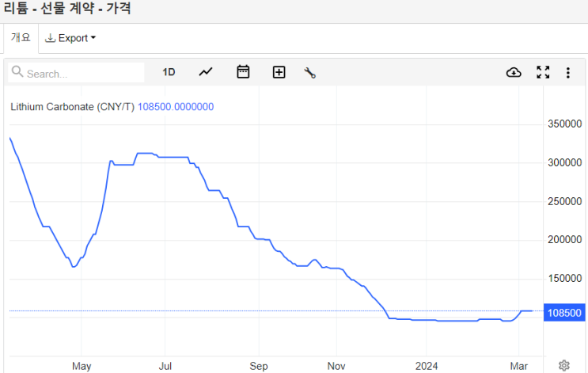The height and width of the screenshot is (373, 588).
Task: Click the 108500 current price label
Action: [564, 313]
